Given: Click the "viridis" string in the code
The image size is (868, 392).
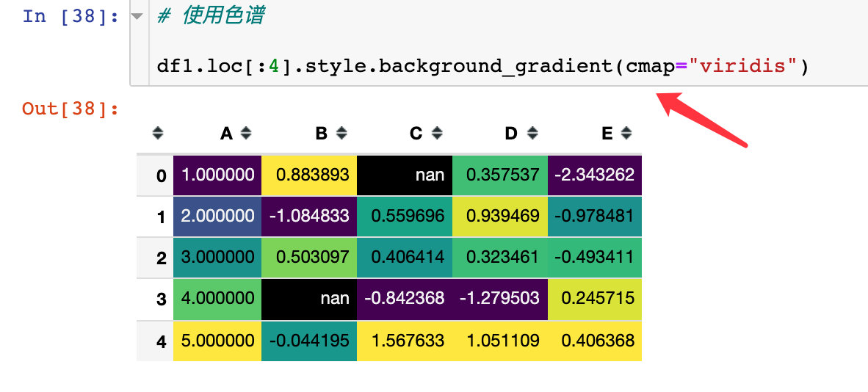Looking at the screenshot, I should tap(743, 67).
